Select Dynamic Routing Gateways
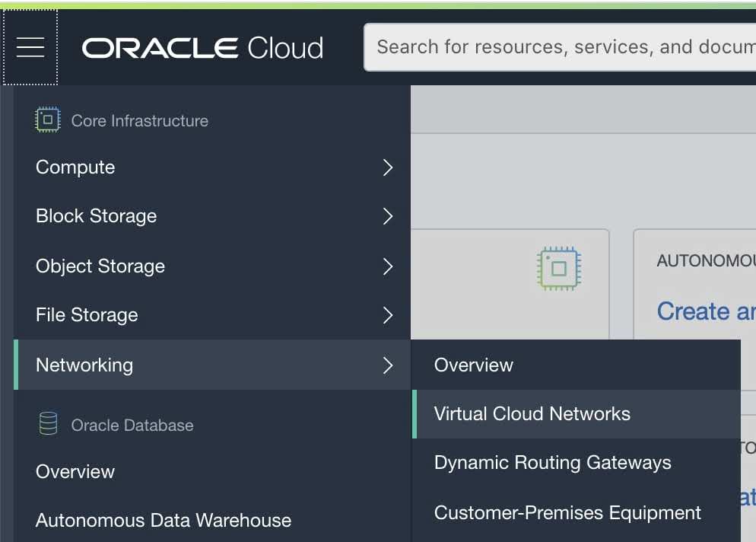 pyautogui.click(x=577, y=463)
